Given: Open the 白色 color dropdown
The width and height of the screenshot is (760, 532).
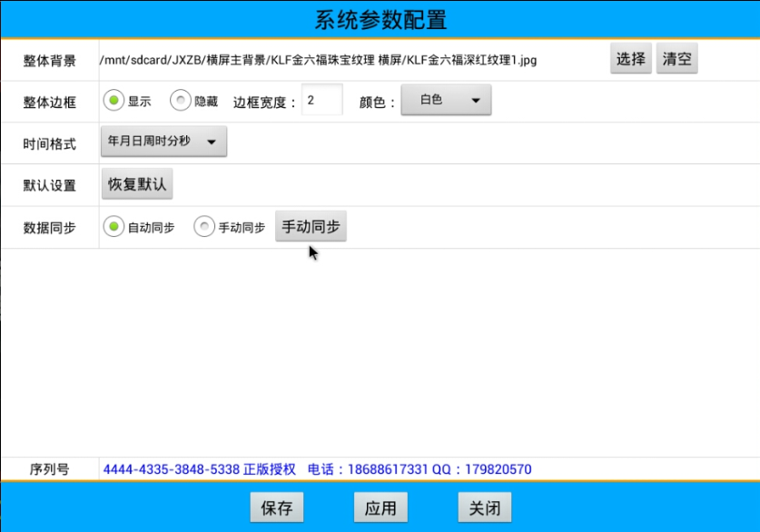Looking at the screenshot, I should pos(446,100).
